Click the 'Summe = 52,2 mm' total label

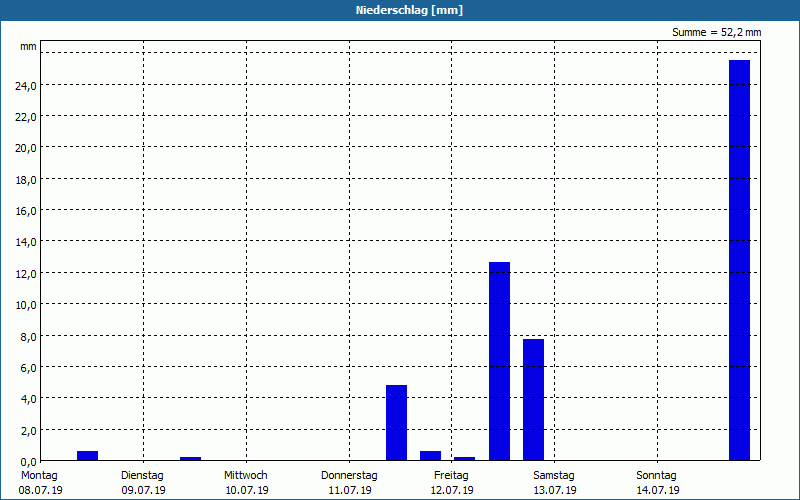[716, 32]
